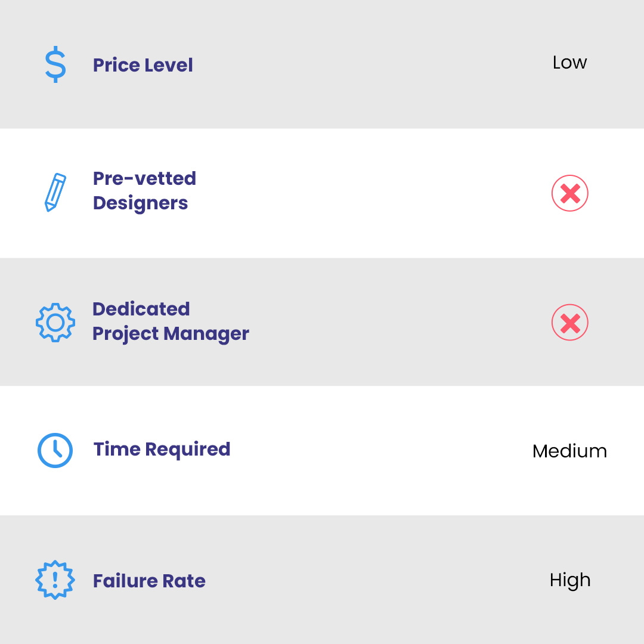Image resolution: width=644 pixels, height=644 pixels.
Task: Click the red X in Pre-vetted Designers row
Action: pos(570,193)
